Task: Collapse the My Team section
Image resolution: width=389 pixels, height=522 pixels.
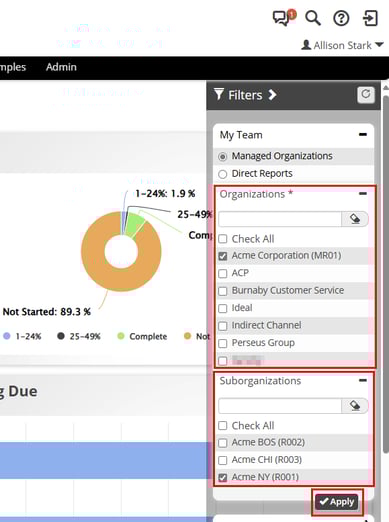Action: click(363, 135)
